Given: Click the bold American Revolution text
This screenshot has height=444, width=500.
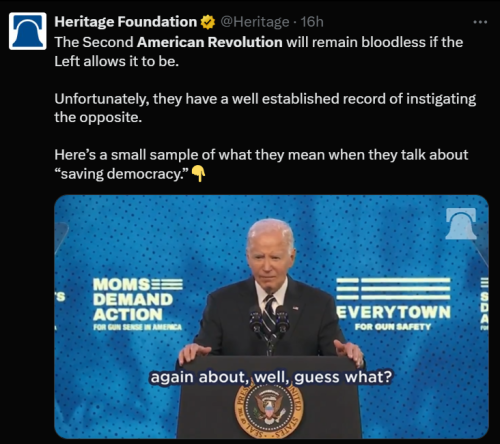Looking at the screenshot, I should [210, 42].
